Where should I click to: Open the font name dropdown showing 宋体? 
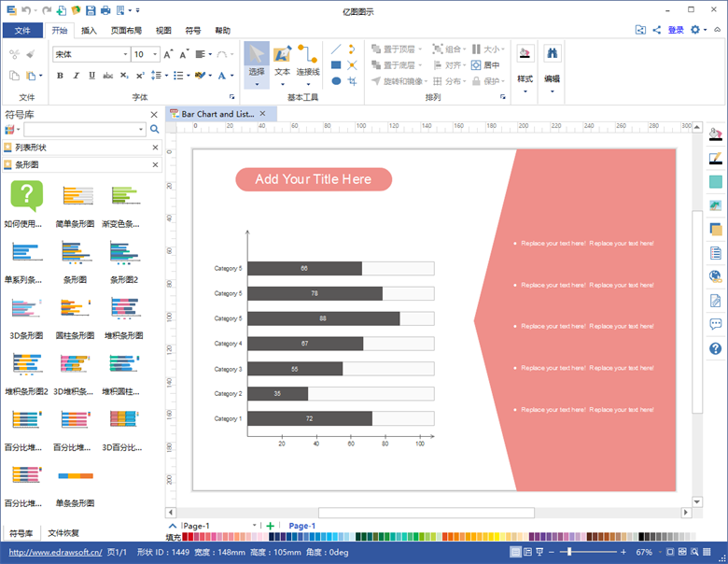click(x=91, y=54)
